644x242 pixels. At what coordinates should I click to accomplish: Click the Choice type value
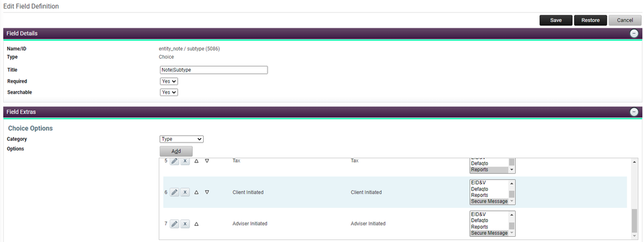pyautogui.click(x=166, y=57)
